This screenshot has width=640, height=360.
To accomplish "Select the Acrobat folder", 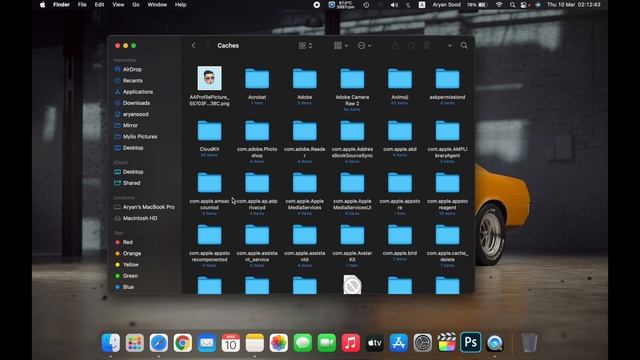I will coord(257,79).
